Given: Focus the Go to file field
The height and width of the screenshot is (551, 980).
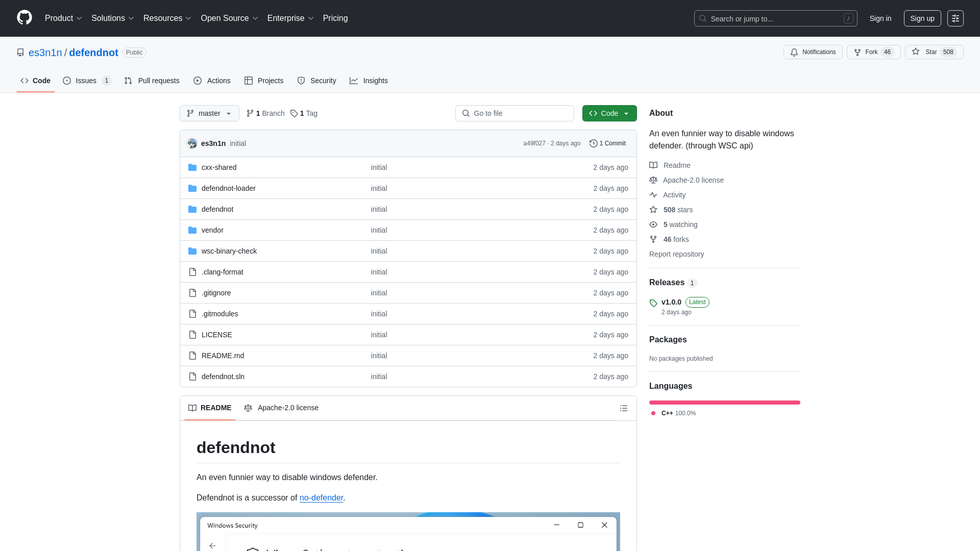Looking at the screenshot, I should pos(514,113).
